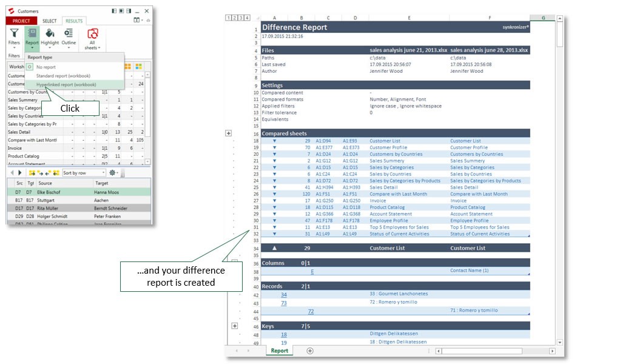Show outline level 2 in the report
Screen dimensions: 631x364
[x=235, y=18]
